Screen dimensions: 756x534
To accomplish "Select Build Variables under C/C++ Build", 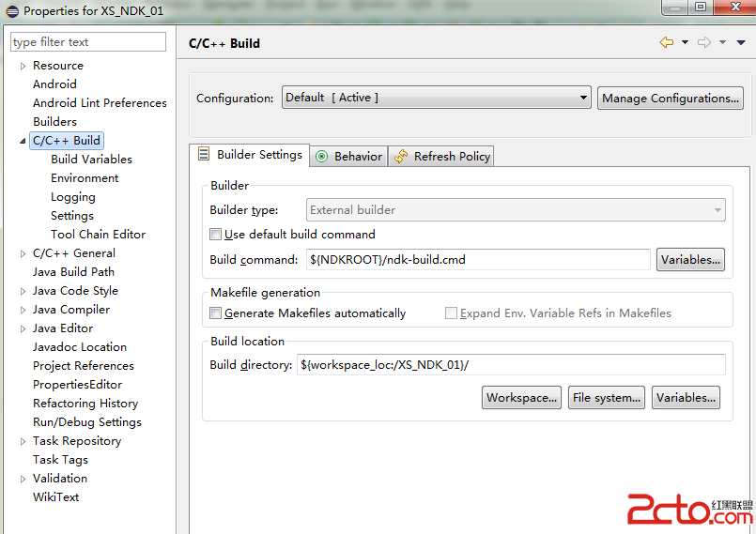I will (92, 160).
